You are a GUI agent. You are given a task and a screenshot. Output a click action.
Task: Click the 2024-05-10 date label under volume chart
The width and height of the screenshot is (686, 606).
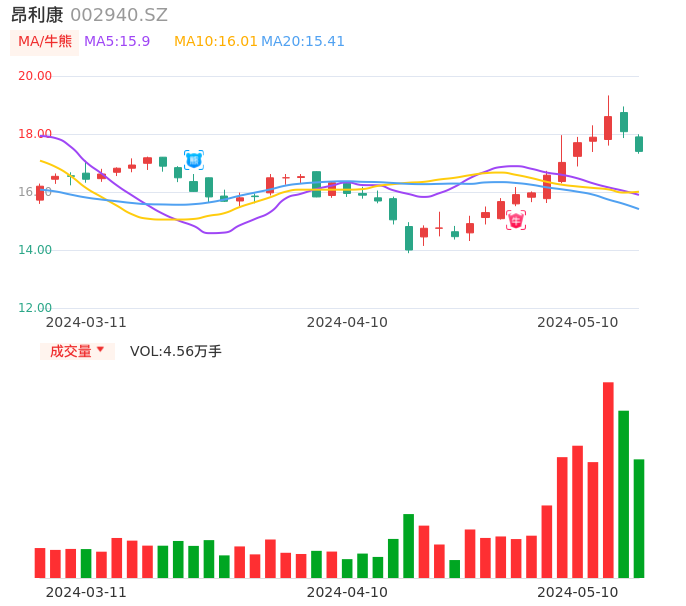pyautogui.click(x=578, y=592)
